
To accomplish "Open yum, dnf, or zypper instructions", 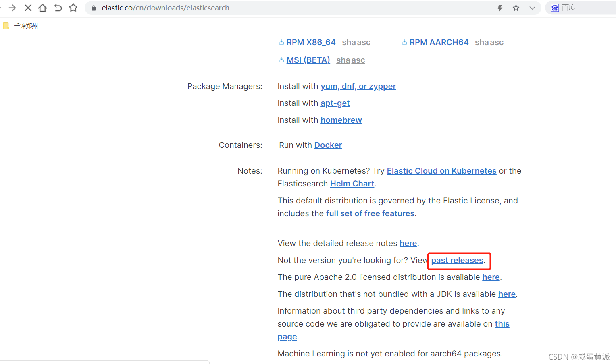I will [358, 86].
